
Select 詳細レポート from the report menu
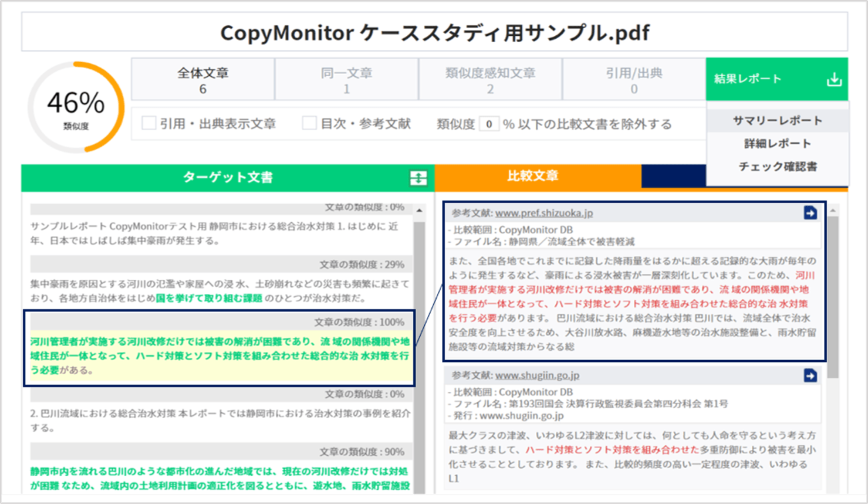coord(777,143)
